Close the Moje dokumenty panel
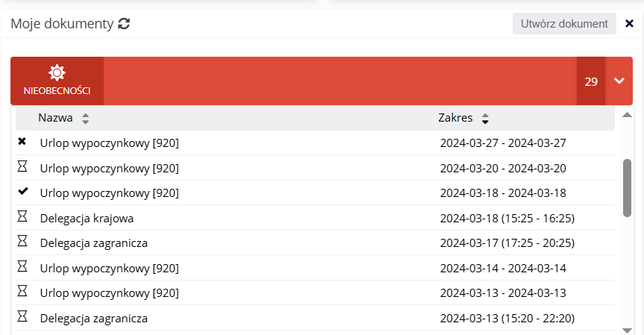The height and width of the screenshot is (335, 644). [x=629, y=23]
